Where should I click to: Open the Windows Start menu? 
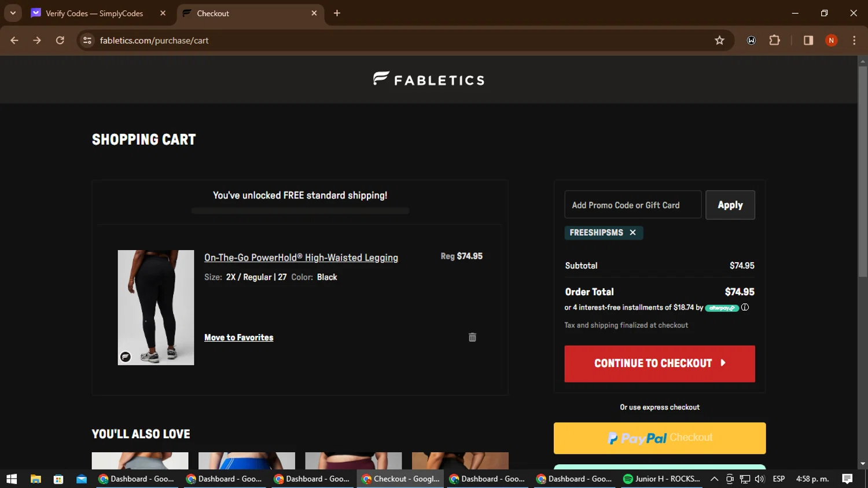click(x=12, y=479)
